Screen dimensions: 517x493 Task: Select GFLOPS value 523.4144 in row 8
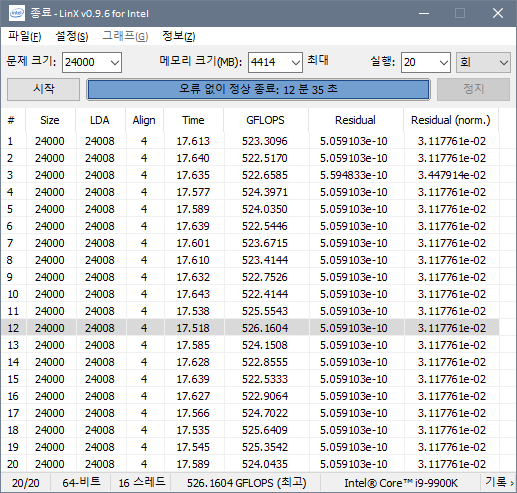[265, 260]
